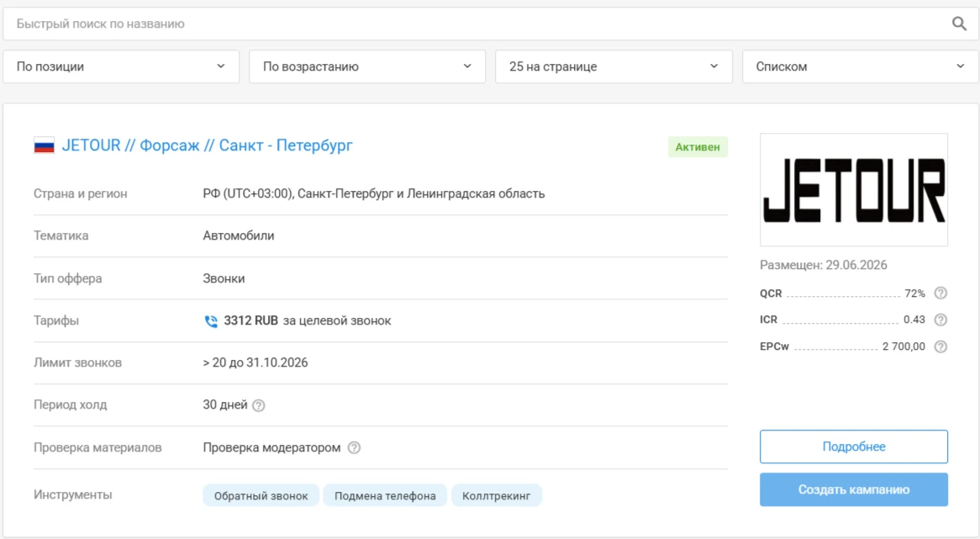This screenshot has height=539, width=980.
Task: Click the ICR 0.43 value
Action: (x=914, y=320)
